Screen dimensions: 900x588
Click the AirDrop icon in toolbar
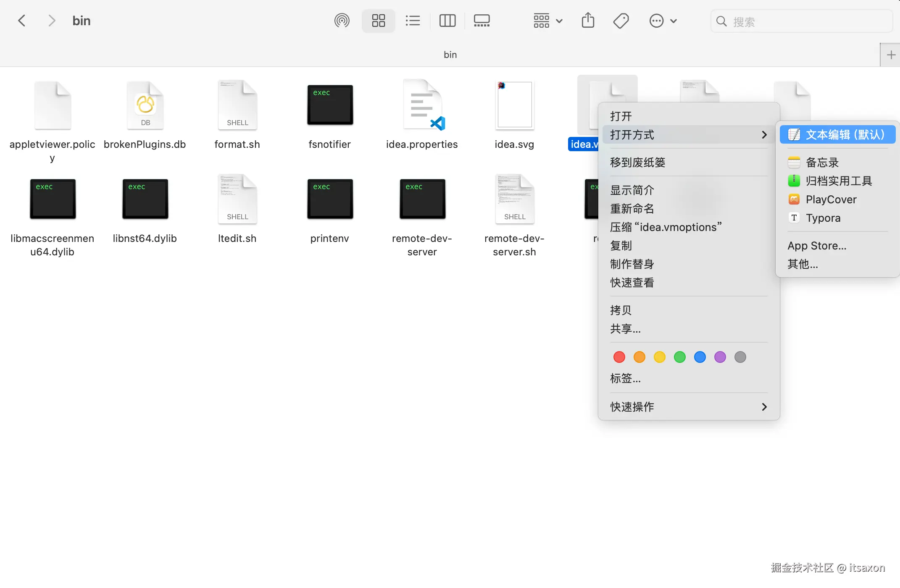point(342,21)
